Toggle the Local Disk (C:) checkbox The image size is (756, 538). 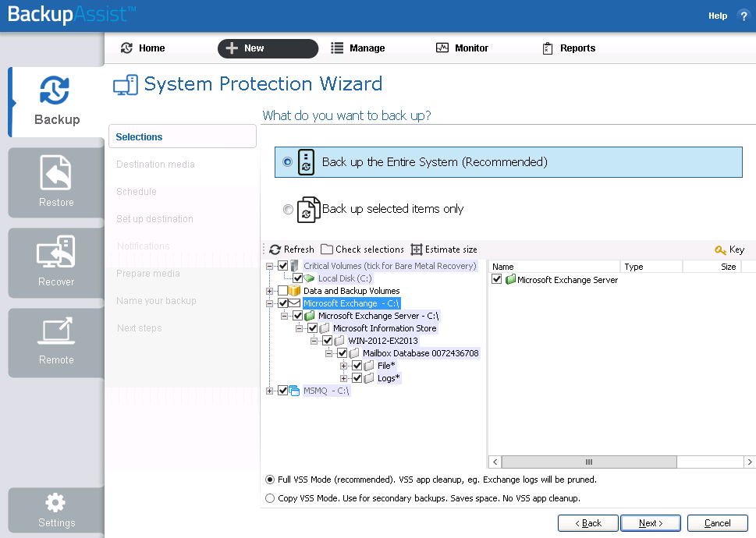click(297, 278)
